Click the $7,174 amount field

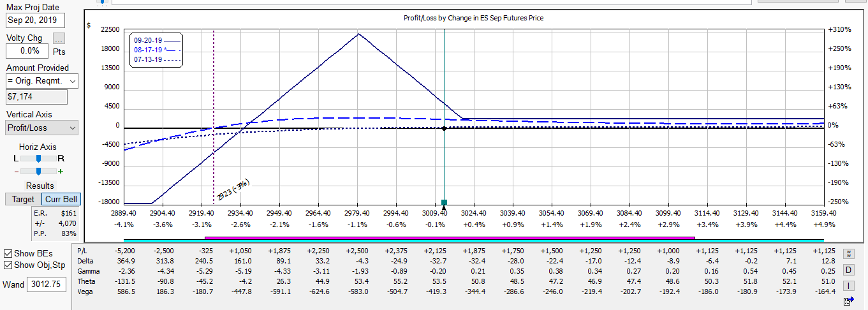(36, 96)
